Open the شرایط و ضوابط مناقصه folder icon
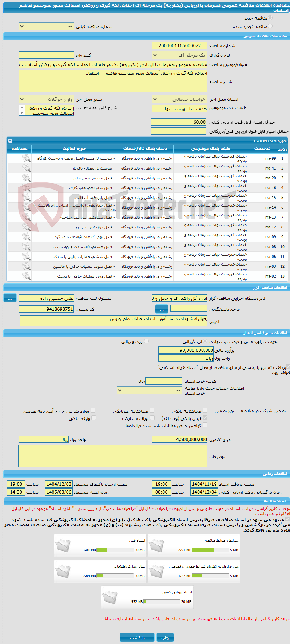This screenshot has width=290, height=644. point(156,546)
